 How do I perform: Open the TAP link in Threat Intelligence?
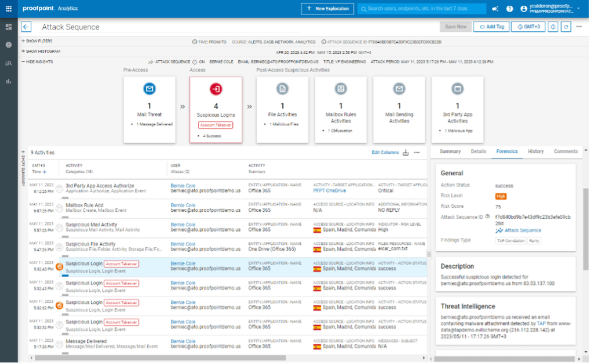pos(541,323)
